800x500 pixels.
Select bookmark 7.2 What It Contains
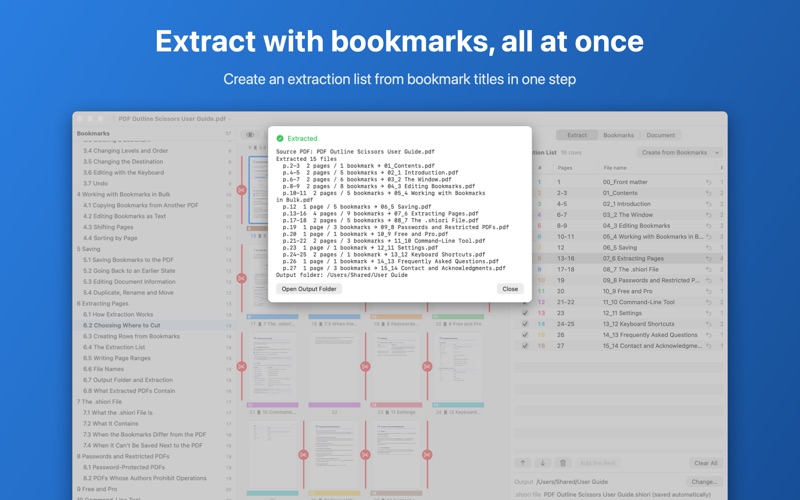coord(111,423)
